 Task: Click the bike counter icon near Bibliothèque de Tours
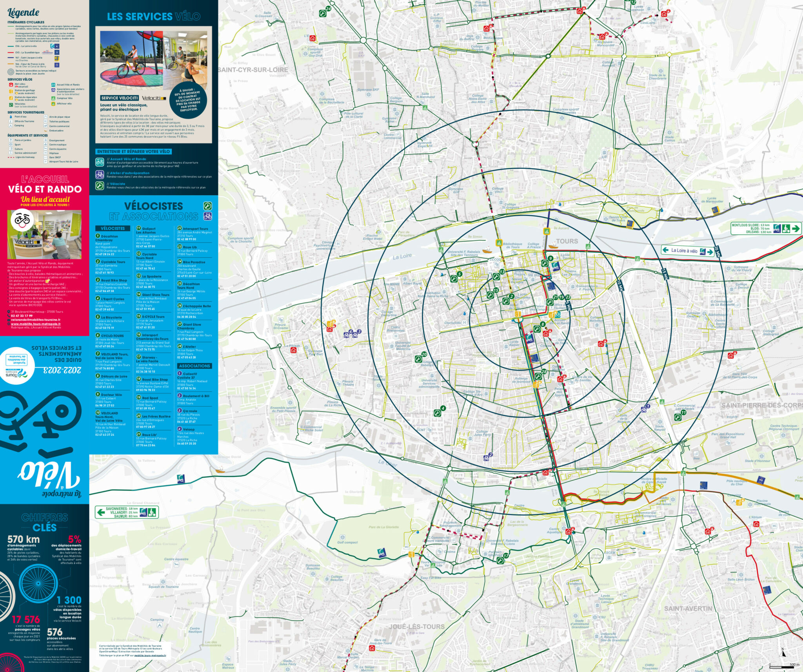[x=499, y=243]
